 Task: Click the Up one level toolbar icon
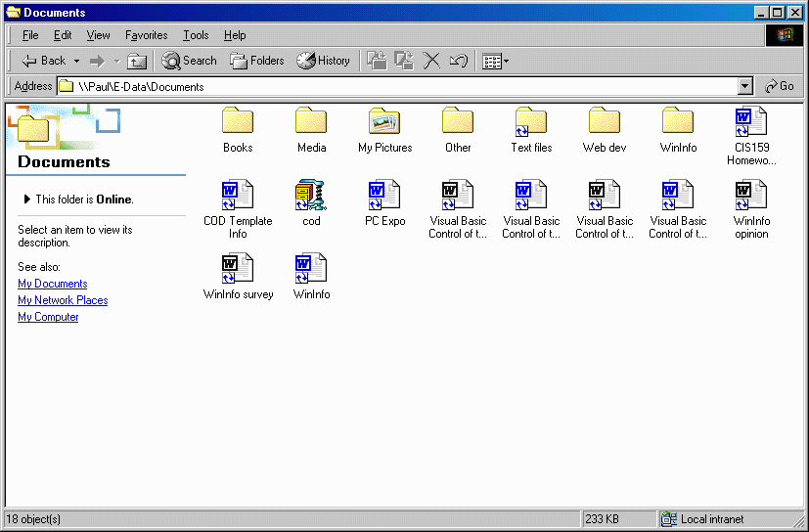(137, 61)
